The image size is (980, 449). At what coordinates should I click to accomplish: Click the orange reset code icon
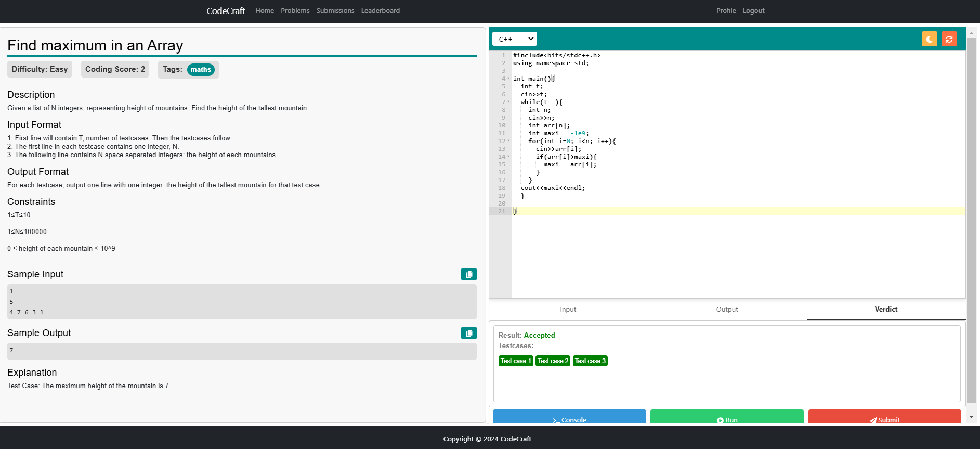949,39
